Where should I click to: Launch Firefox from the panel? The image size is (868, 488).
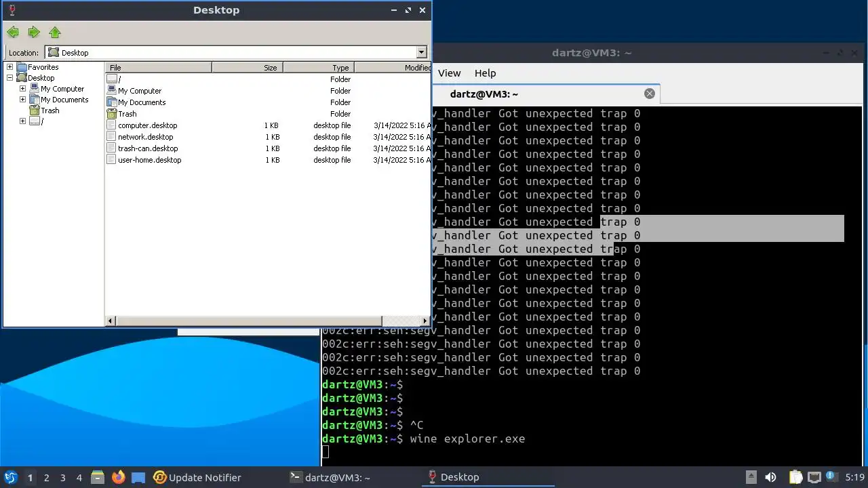119,477
